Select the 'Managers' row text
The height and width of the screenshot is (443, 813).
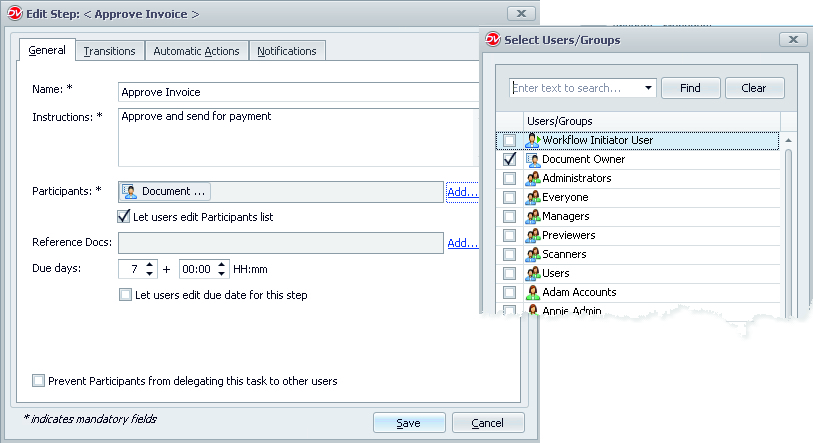click(566, 216)
